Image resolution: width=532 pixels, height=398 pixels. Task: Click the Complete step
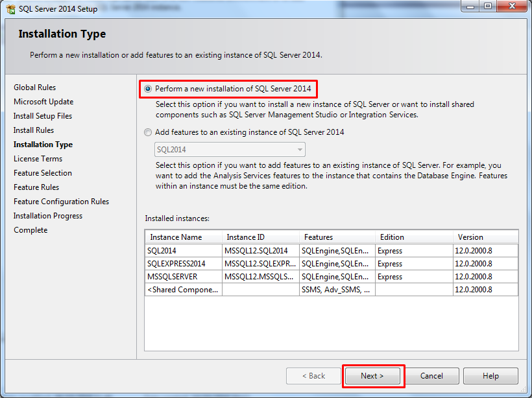click(30, 230)
